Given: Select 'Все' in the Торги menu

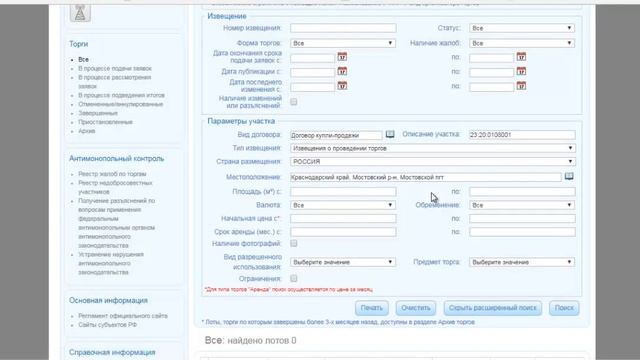Looking at the screenshot, I should tap(83, 60).
